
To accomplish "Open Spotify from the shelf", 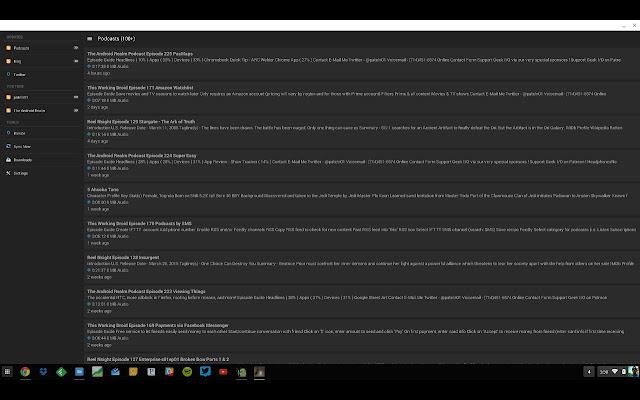I will pos(187,372).
